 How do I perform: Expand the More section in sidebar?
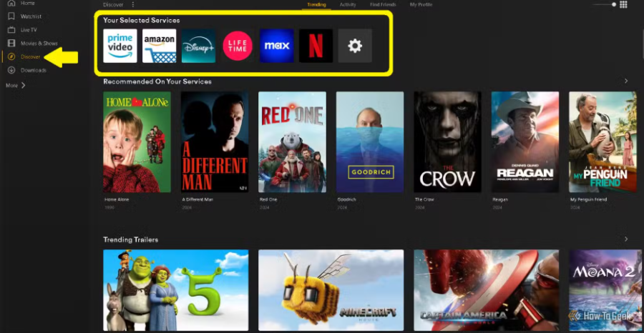click(x=16, y=85)
